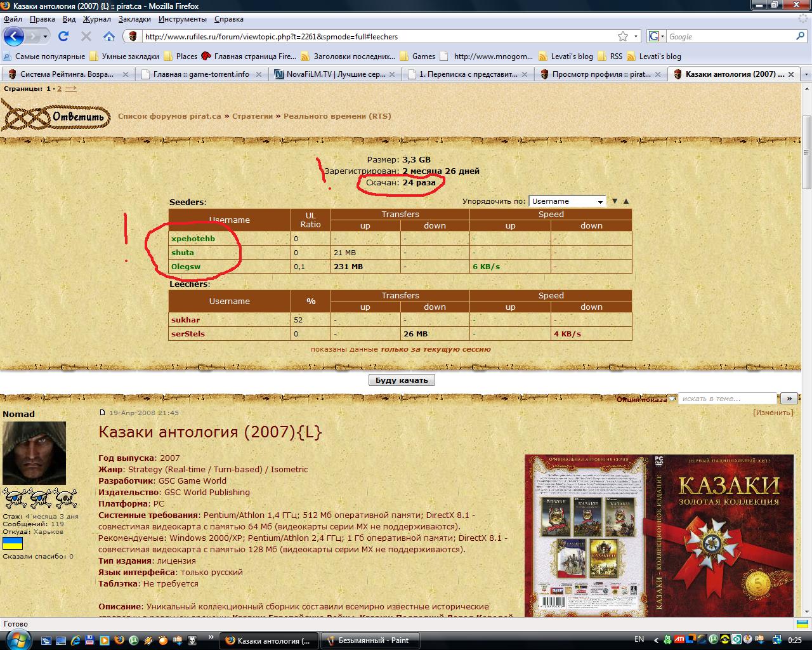Open the Закладки menu
The width and height of the screenshot is (812, 650).
click(x=134, y=19)
